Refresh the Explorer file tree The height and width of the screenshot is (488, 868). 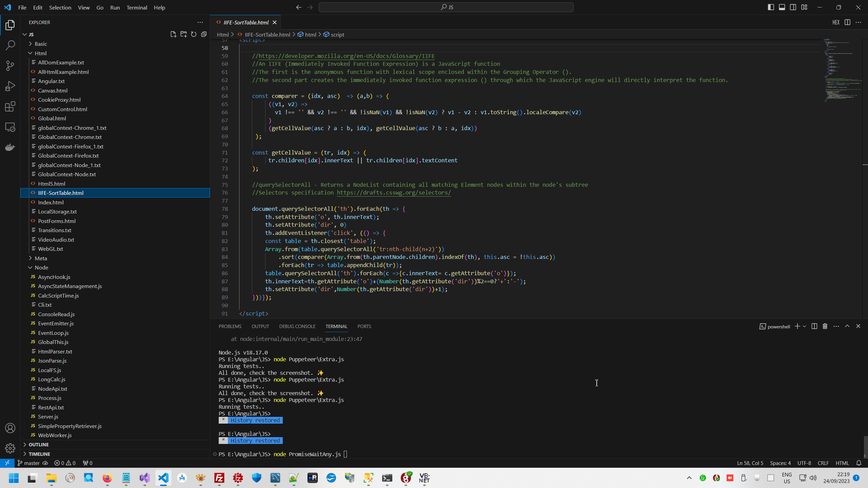pos(194,34)
